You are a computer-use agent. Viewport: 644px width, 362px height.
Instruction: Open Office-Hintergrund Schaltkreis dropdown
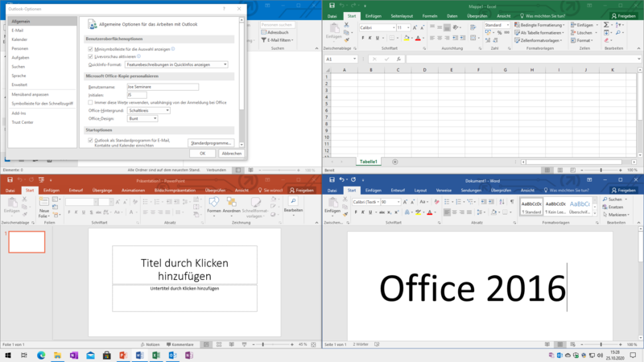coord(149,110)
